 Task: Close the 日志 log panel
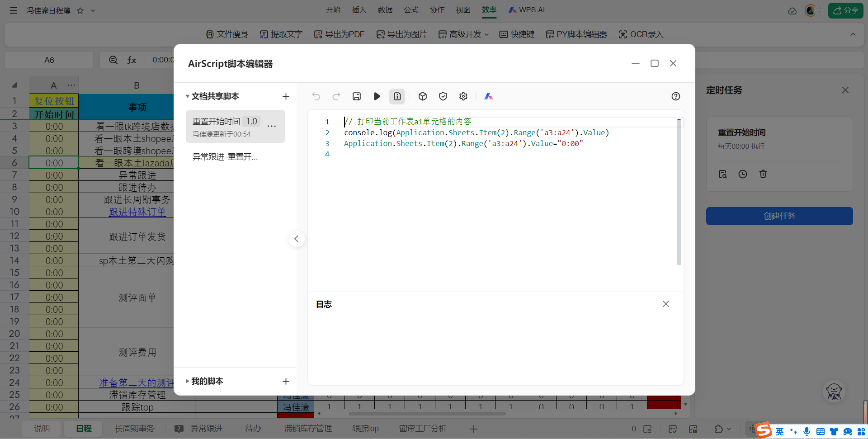pos(666,304)
